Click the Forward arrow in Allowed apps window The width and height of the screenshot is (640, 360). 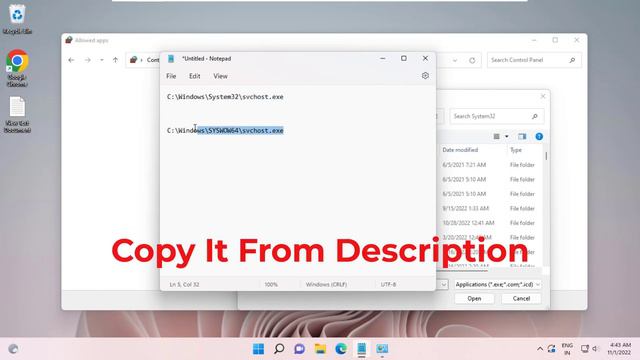pyautogui.click(x=88, y=60)
